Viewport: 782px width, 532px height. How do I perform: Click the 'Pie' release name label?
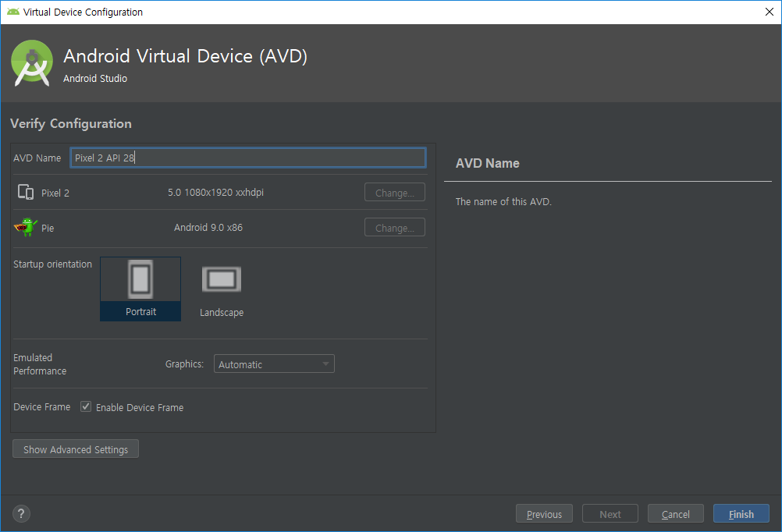coord(48,228)
